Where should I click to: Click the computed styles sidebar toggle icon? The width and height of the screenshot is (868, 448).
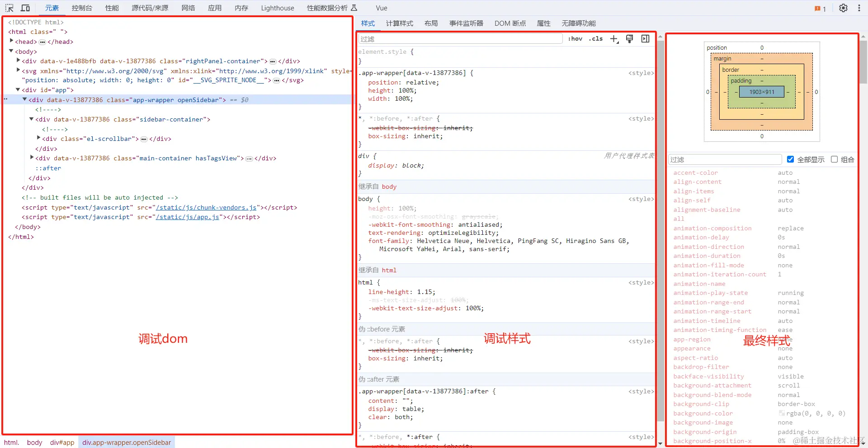[x=645, y=39]
